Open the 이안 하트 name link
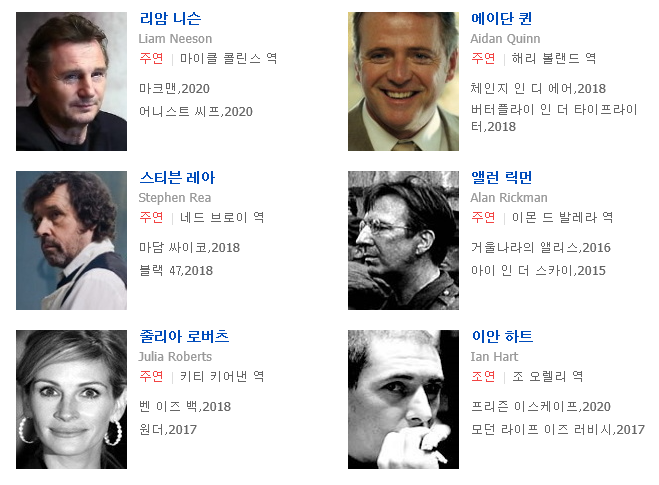This screenshot has width=659, height=485. 502,337
